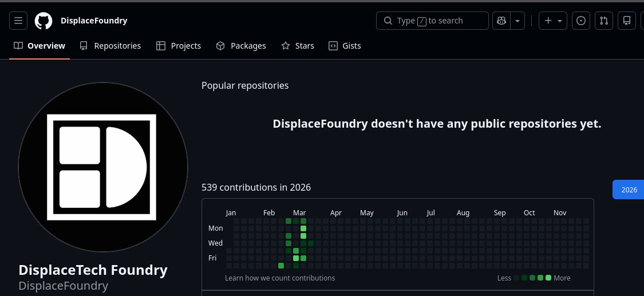Open the Create new plus menu

(x=553, y=21)
